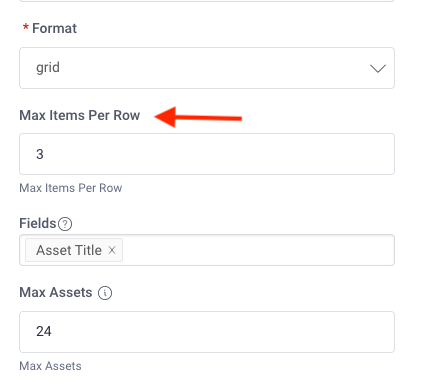
Task: Click the red required asterisk beside Format
Action: pos(26,28)
